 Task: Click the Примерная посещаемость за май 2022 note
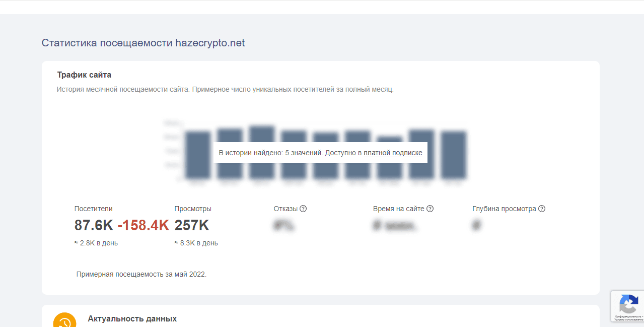point(141,275)
